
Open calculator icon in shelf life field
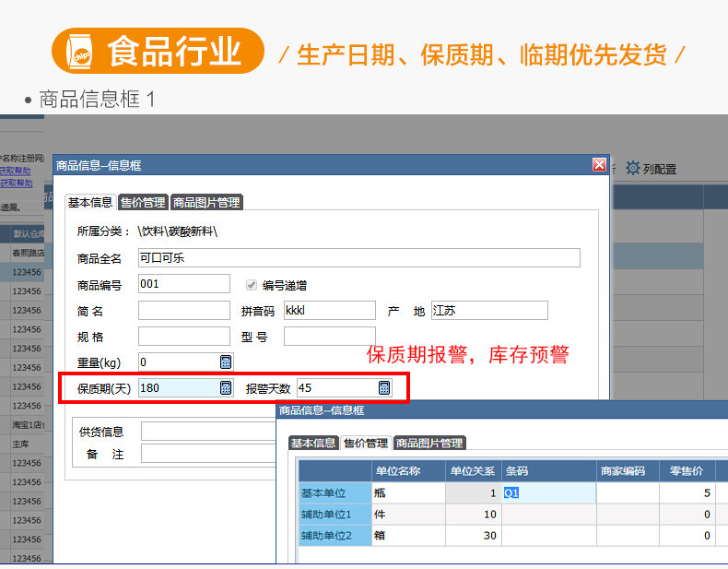click(226, 388)
